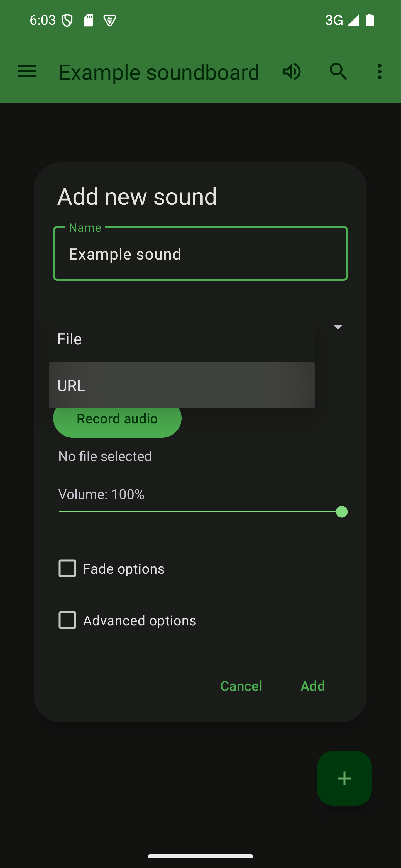Open the three-dot overflow menu
Screen dimensions: 401x868
pyautogui.click(x=379, y=71)
